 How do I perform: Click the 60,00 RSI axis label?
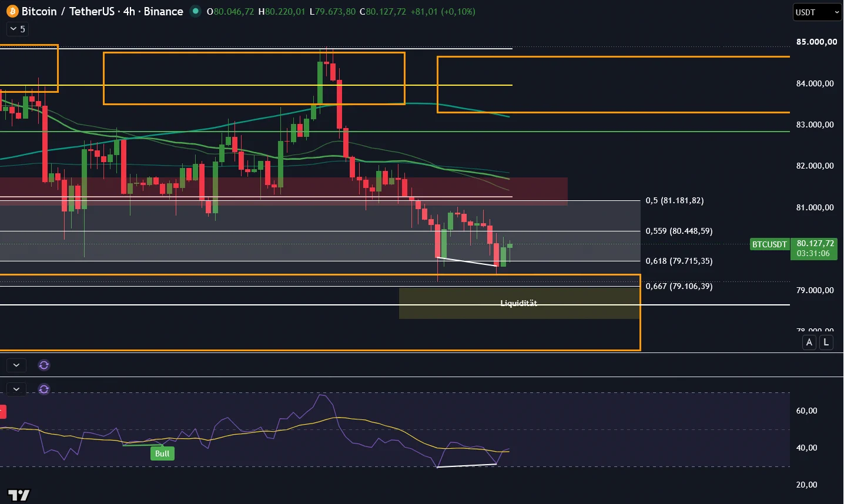pyautogui.click(x=806, y=411)
